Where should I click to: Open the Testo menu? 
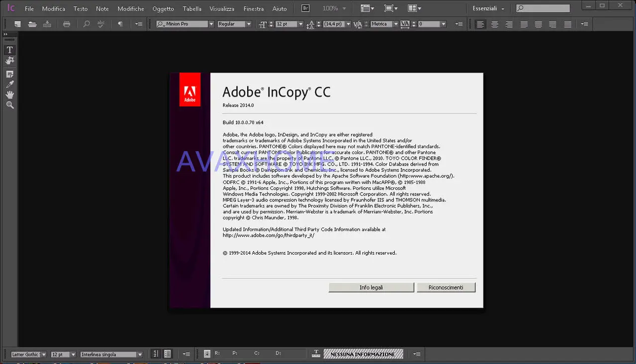81,8
